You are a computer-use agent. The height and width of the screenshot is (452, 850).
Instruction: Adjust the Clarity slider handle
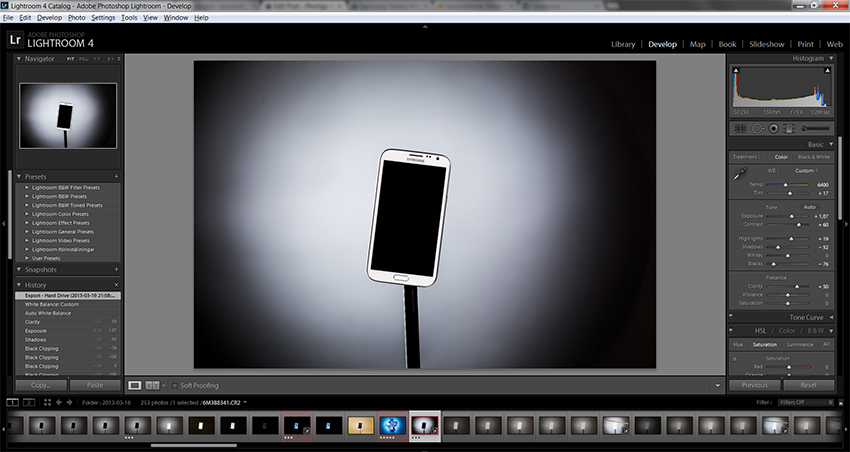(x=796, y=286)
